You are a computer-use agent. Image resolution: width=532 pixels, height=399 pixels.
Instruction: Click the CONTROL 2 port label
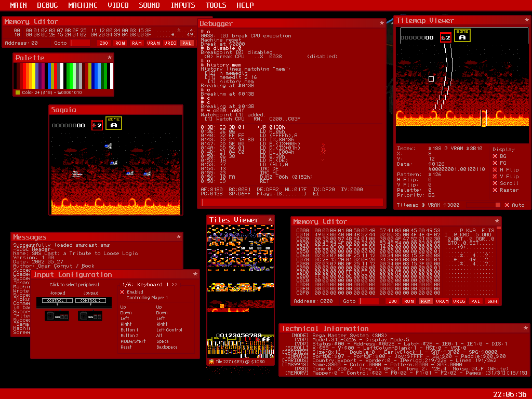[x=90, y=301]
